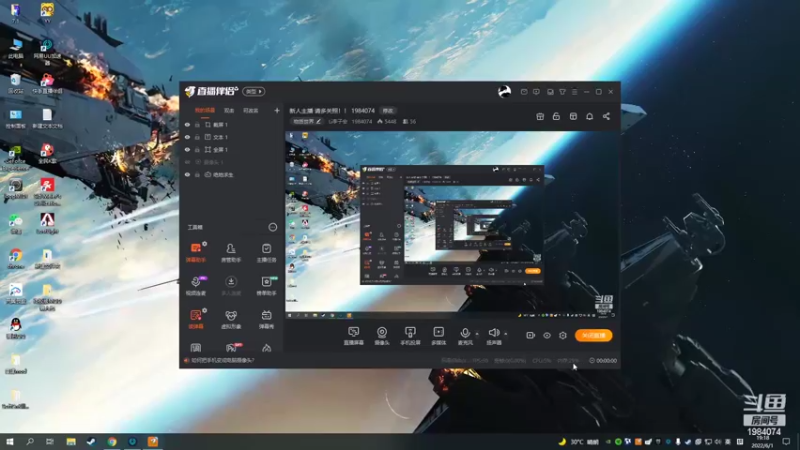The image size is (800, 450).
Task: Add a new scene with the plus icon
Action: 277,110
